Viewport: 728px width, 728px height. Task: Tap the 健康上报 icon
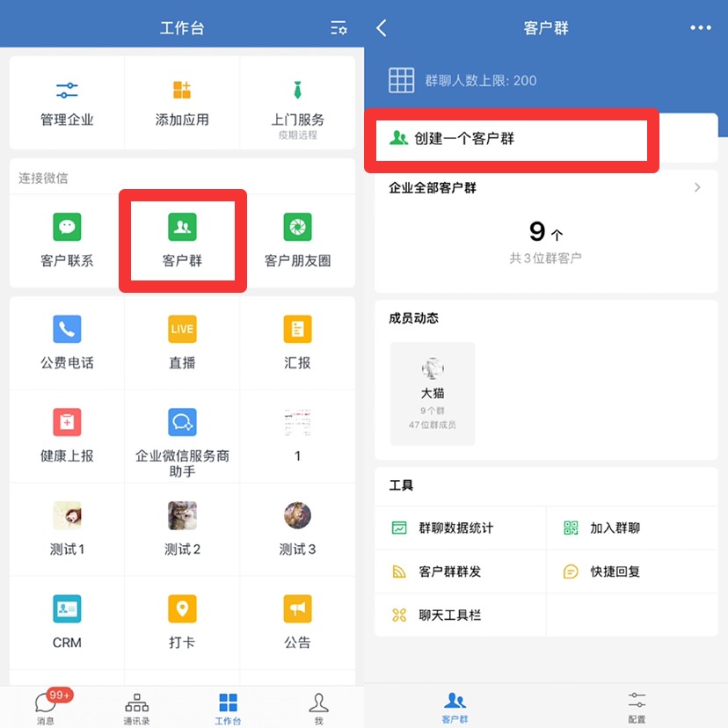tap(67, 423)
